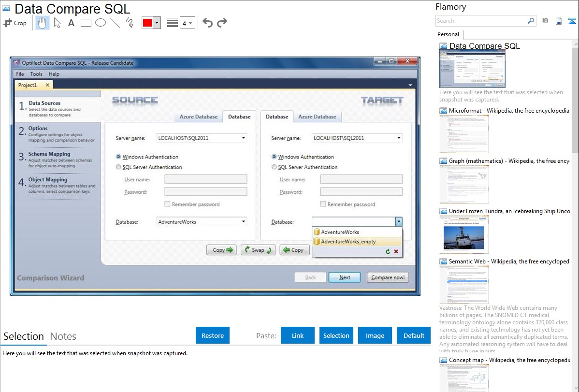Undo the last annotation
This screenshot has width=579, height=392.
coord(207,23)
